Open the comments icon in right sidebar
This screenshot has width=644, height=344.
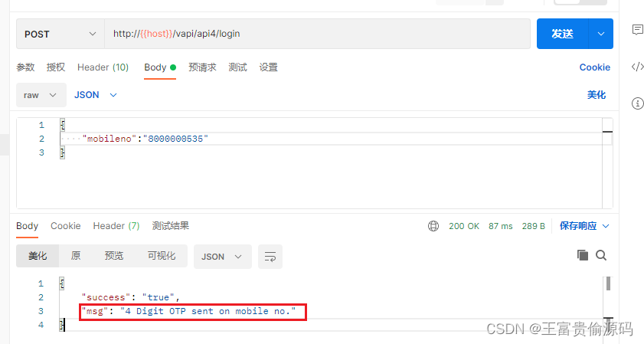pos(637,30)
